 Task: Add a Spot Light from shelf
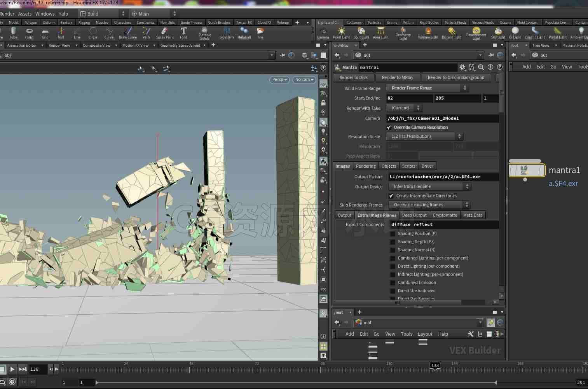361,33
